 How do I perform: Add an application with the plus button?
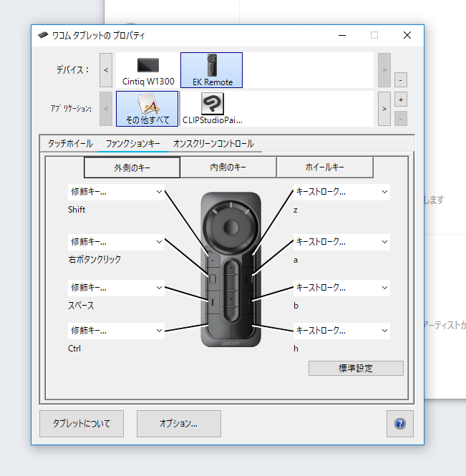(x=401, y=99)
